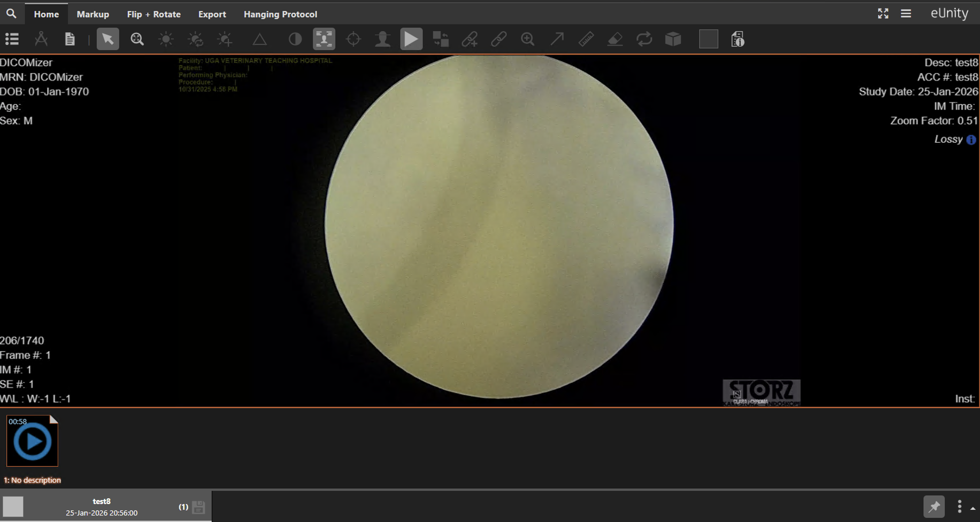Click the calipers compass tool icon
Viewport: 980px width, 522px height.
[41, 39]
